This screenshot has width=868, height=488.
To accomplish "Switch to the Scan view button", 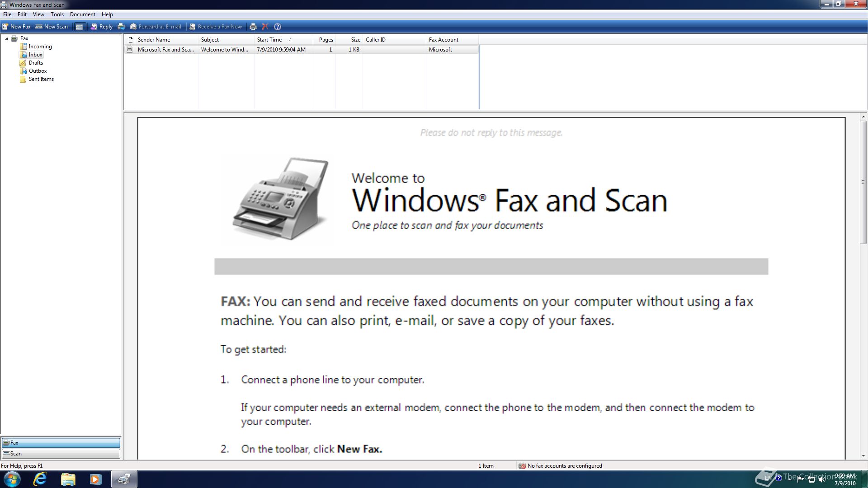I will click(x=61, y=454).
